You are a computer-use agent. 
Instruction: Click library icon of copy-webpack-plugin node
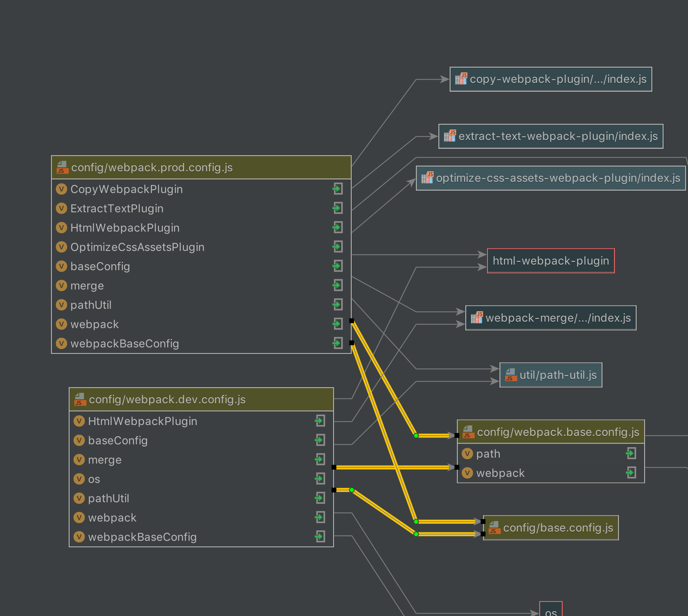tap(461, 79)
